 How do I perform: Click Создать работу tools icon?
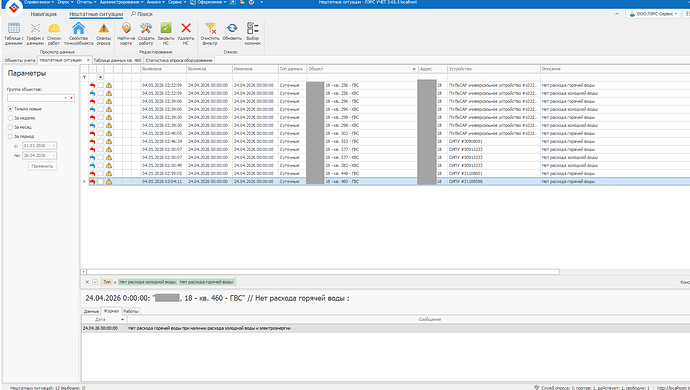[146, 33]
